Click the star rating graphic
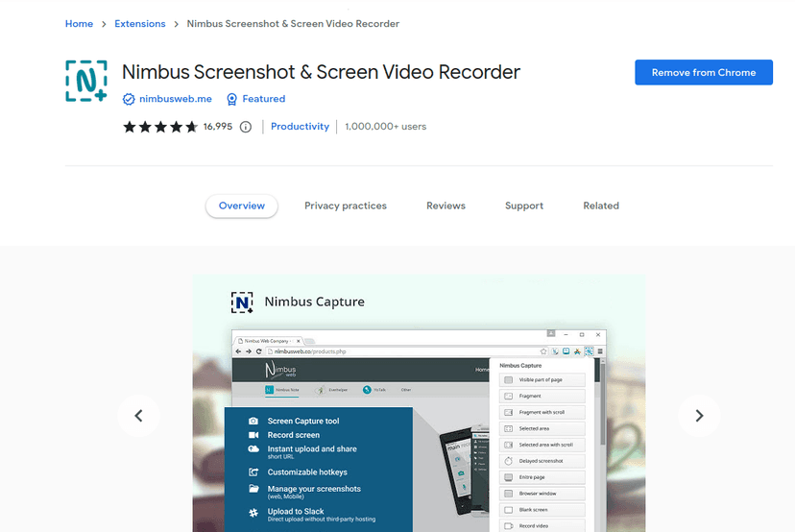This screenshot has width=795, height=532. point(160,127)
